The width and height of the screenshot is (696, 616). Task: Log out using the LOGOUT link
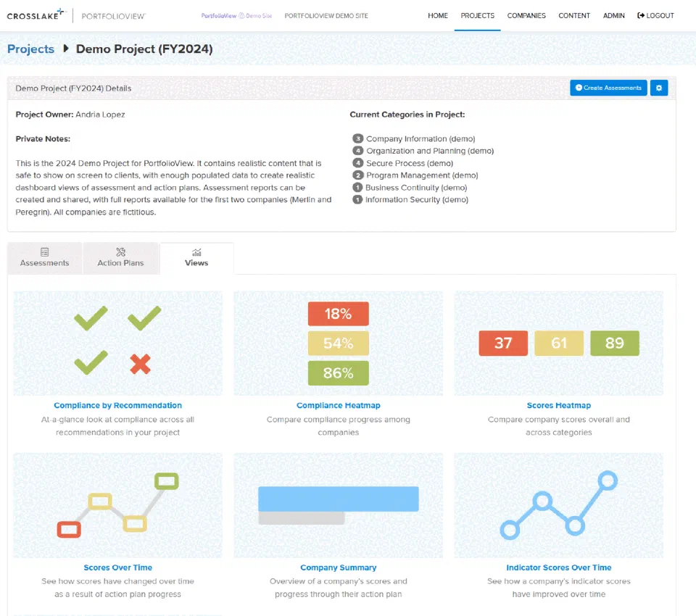pyautogui.click(x=655, y=15)
